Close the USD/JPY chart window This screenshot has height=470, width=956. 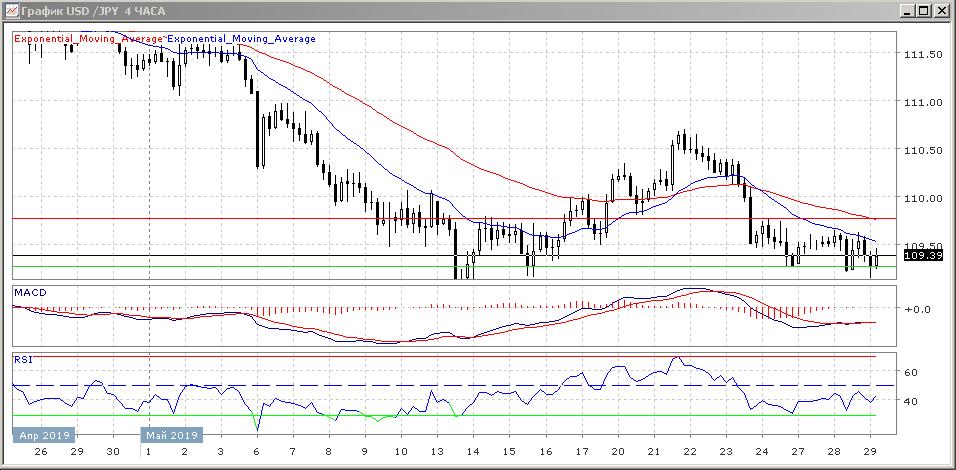(x=940, y=11)
